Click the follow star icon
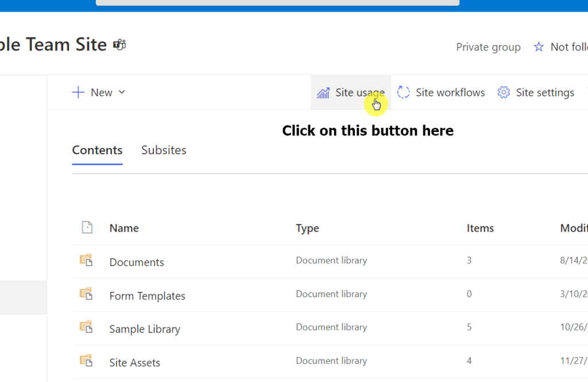Image resolution: width=588 pixels, height=382 pixels. coord(539,47)
